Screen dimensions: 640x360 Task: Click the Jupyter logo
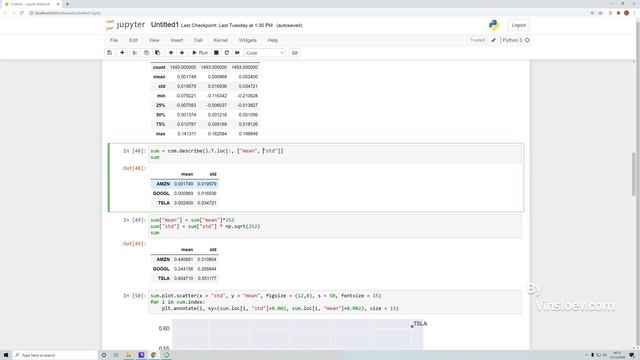(125, 25)
